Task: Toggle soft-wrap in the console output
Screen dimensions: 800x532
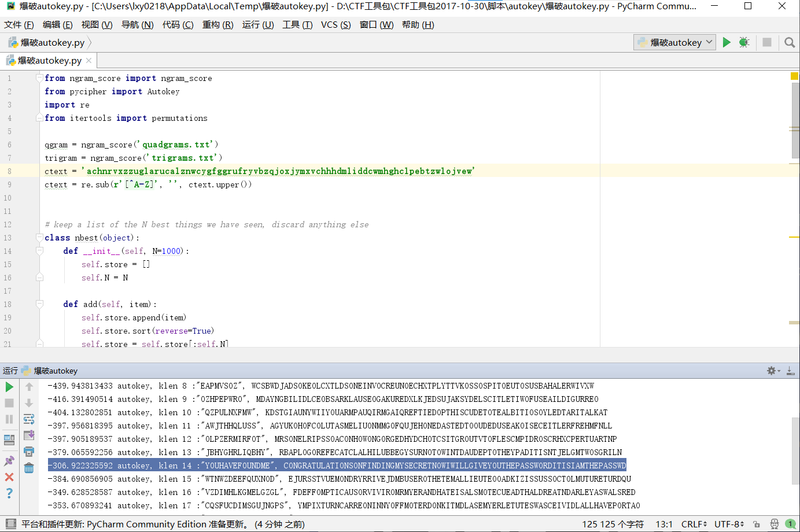Action: pos(29,419)
